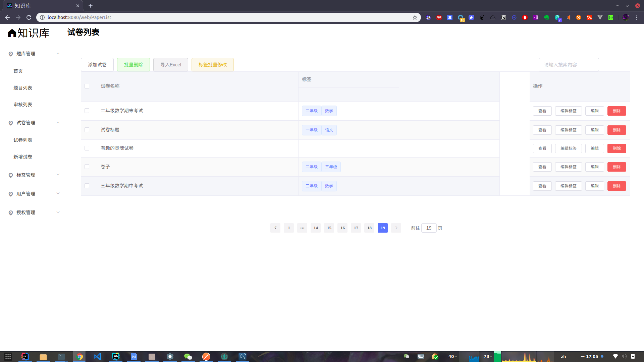644x362 pixels.
Task: Click the Chrome menu three-dots icon
Action: click(x=637, y=17)
